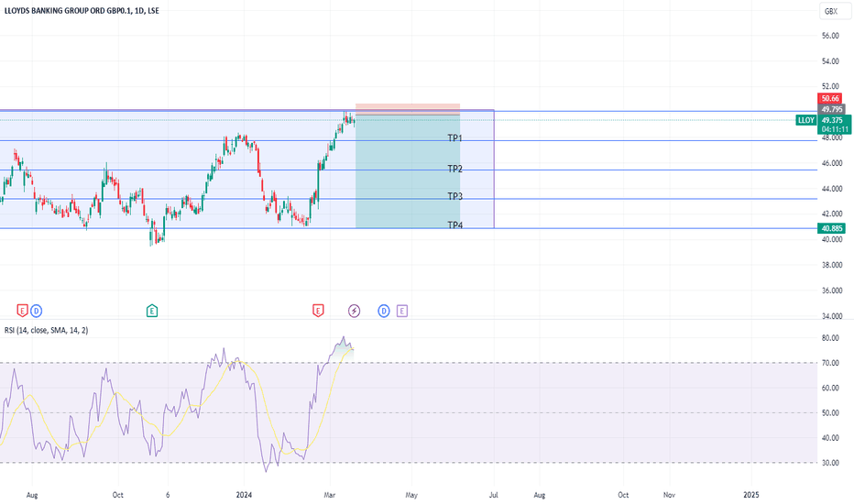Click 54.00 on the price axis
Image resolution: width=854 pixels, height=504 pixels.
coord(830,61)
